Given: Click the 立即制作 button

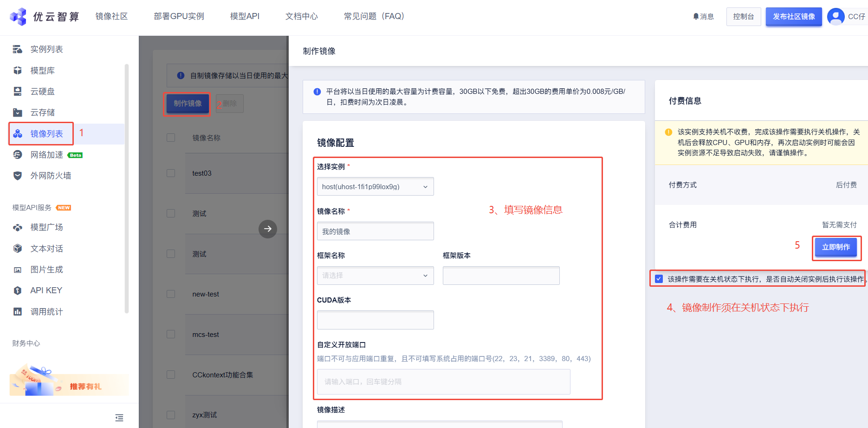Looking at the screenshot, I should [x=836, y=247].
